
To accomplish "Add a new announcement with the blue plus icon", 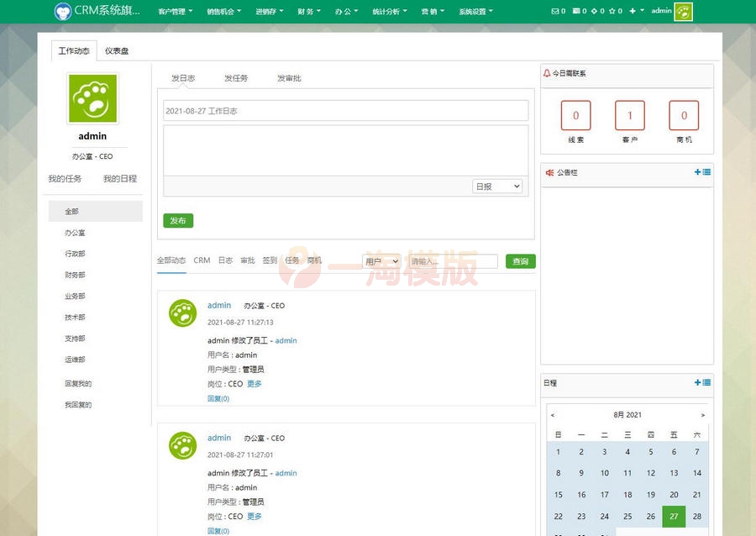I will point(697,172).
